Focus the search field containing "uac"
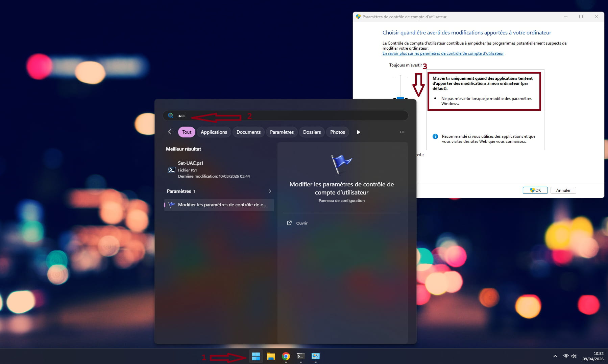608x364 pixels. 285,115
